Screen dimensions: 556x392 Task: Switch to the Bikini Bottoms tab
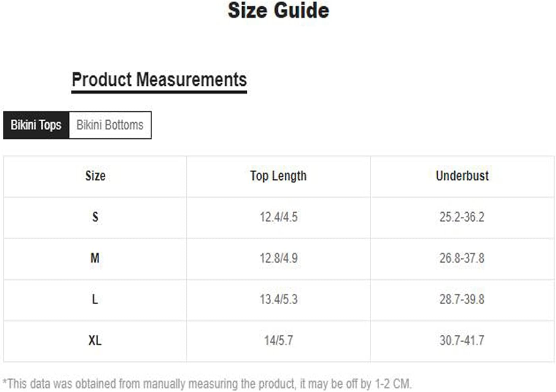tap(110, 125)
